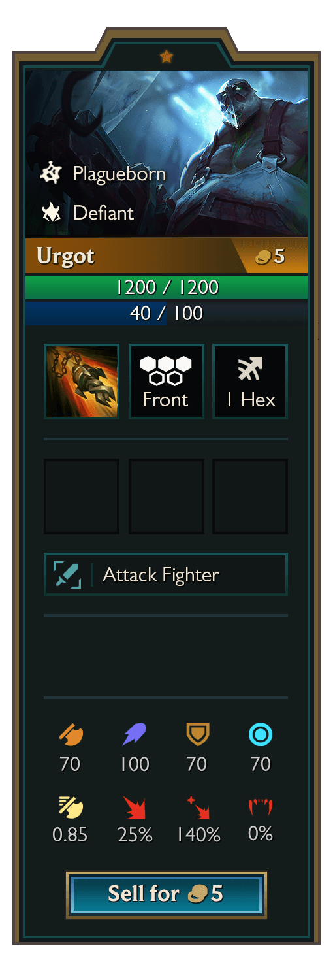
Task: Click the attack speed stat icon
Action: pyautogui.click(x=70, y=807)
